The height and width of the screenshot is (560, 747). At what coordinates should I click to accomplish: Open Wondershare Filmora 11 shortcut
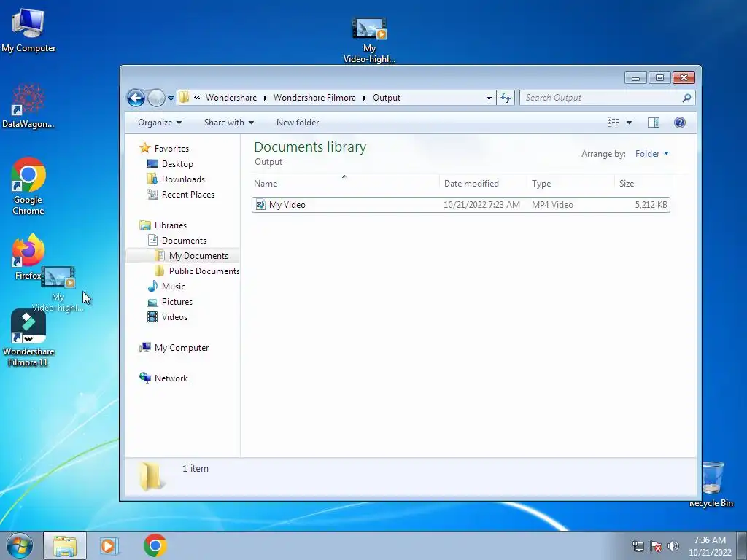(28, 337)
